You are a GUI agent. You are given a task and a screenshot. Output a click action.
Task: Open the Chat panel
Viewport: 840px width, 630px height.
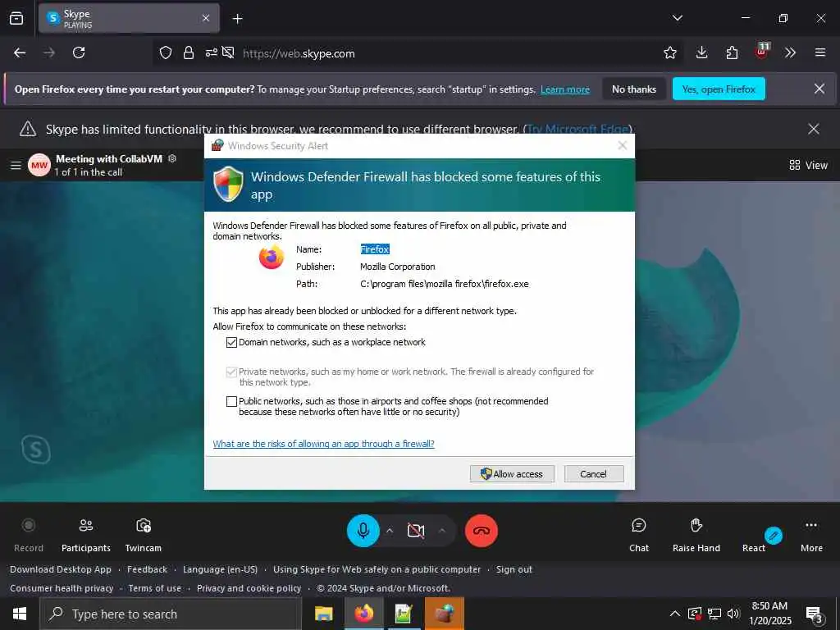tap(638, 534)
